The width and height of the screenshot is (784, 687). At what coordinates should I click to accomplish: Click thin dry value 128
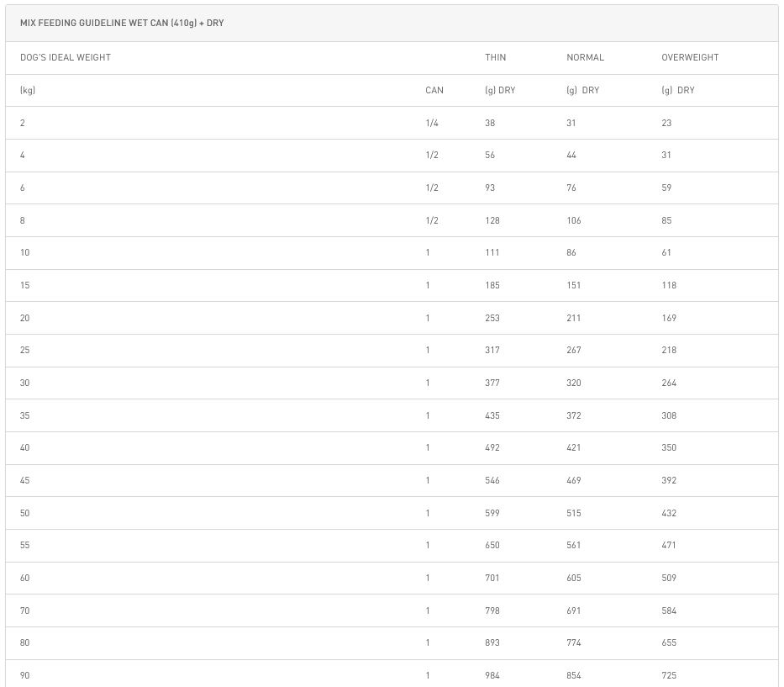[492, 220]
